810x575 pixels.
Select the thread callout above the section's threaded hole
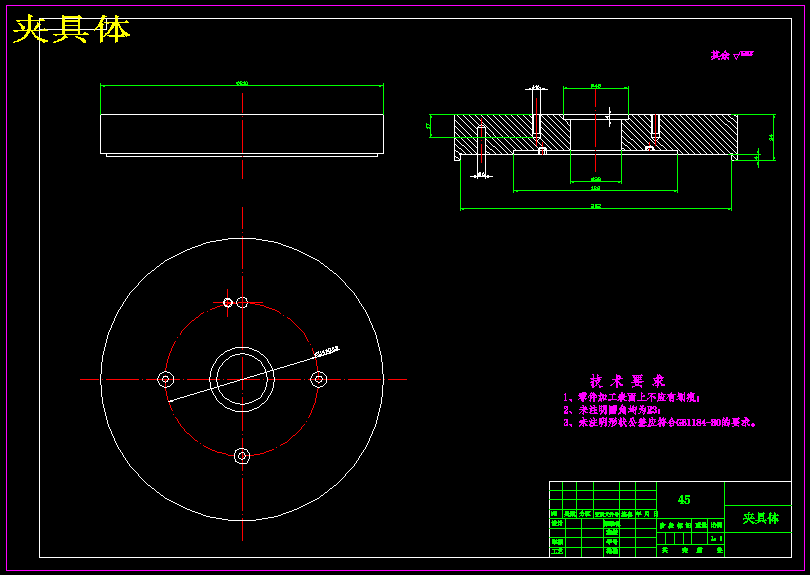click(x=536, y=87)
